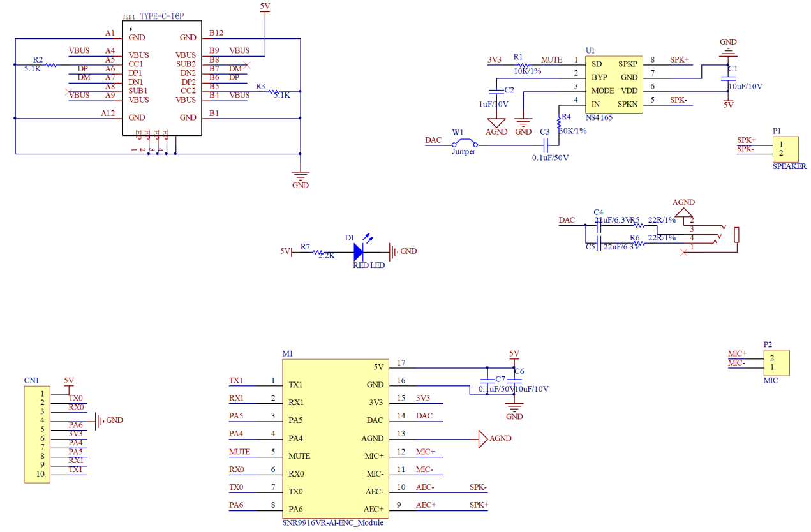Select the NS4165 amplifier chip U1

[x=615, y=84]
